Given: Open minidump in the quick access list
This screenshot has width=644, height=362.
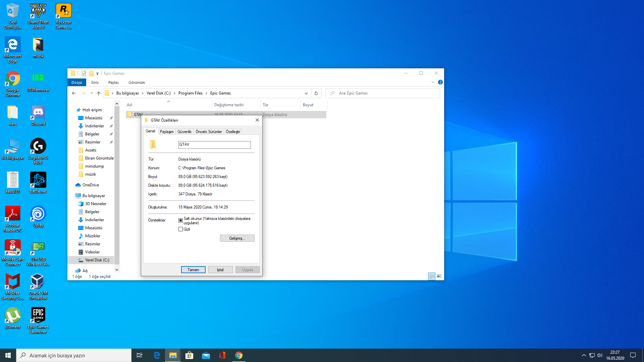Looking at the screenshot, I should click(x=94, y=166).
